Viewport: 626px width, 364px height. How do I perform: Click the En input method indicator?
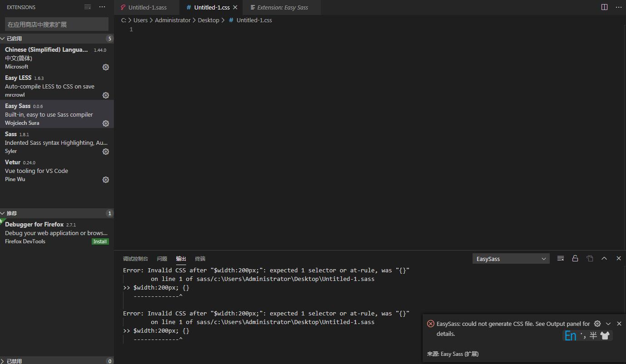pyautogui.click(x=571, y=335)
